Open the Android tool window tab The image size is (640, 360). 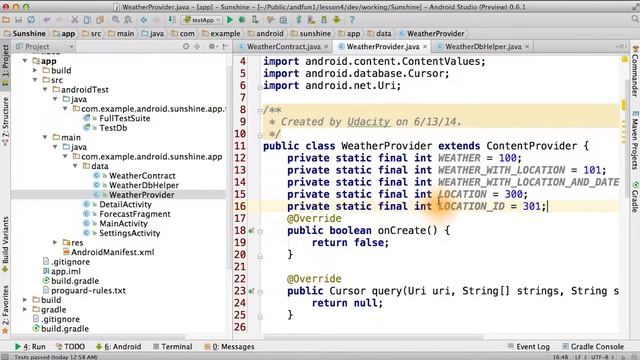[118, 347]
